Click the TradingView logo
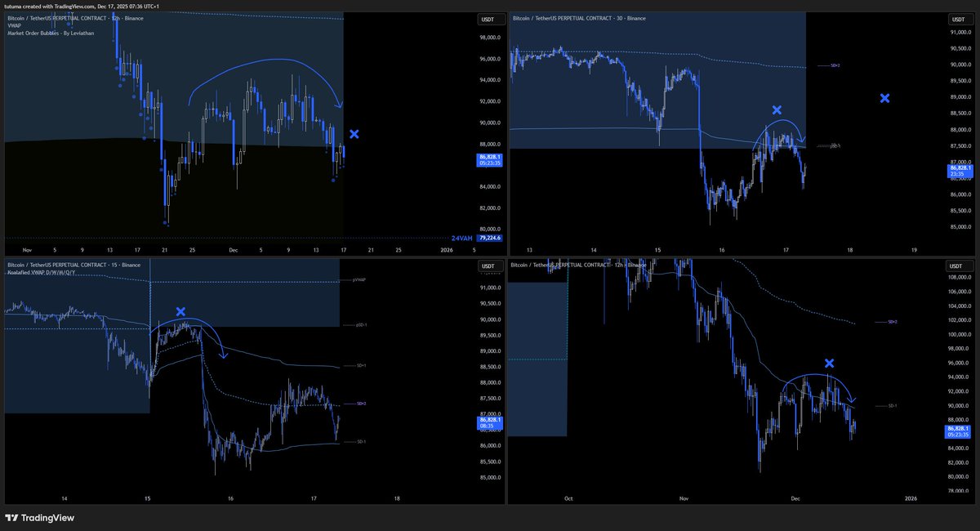 (x=39, y=517)
